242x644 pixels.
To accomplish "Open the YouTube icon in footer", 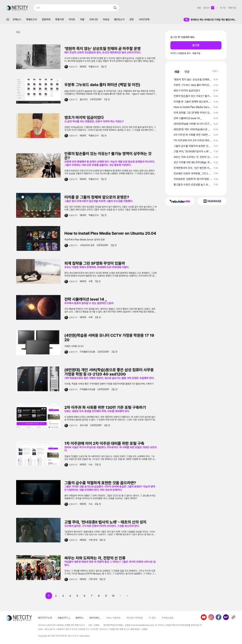I will [204, 617].
